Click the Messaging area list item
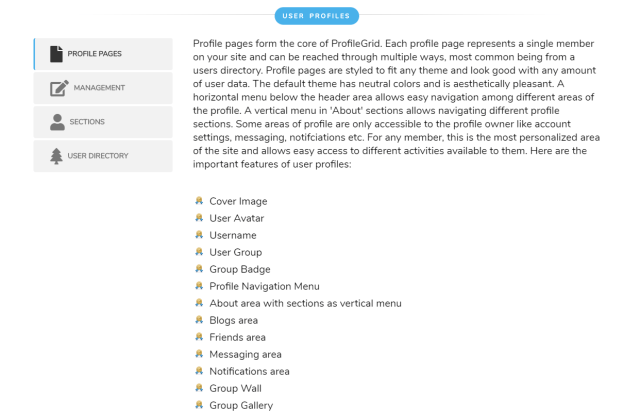 point(245,354)
